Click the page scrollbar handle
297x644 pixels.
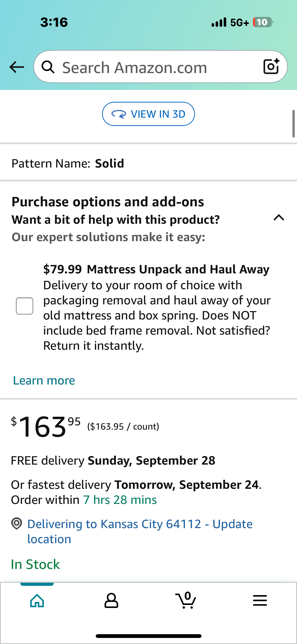coord(293,123)
